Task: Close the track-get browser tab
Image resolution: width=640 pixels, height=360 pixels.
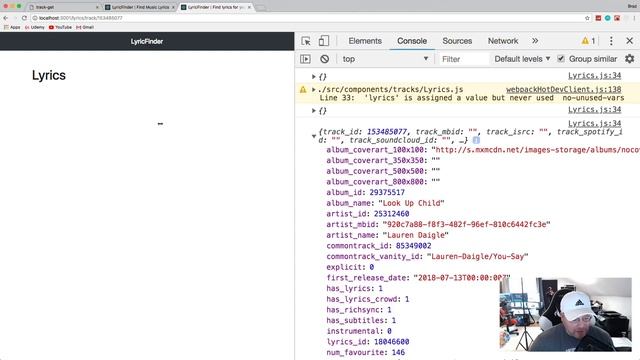Action: coord(97,7)
